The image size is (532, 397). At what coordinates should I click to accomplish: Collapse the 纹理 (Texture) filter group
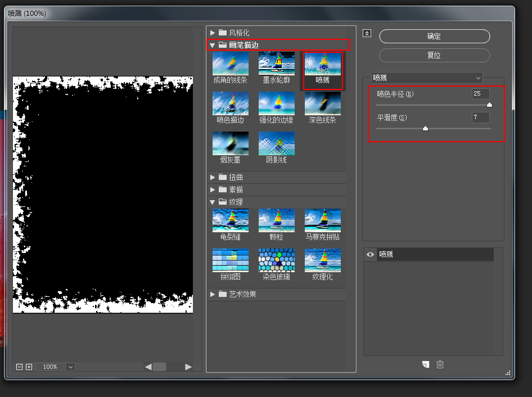[213, 202]
